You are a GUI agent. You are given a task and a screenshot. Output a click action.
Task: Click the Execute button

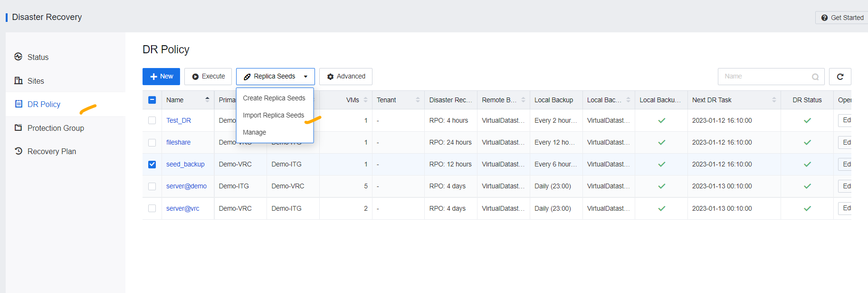[208, 77]
